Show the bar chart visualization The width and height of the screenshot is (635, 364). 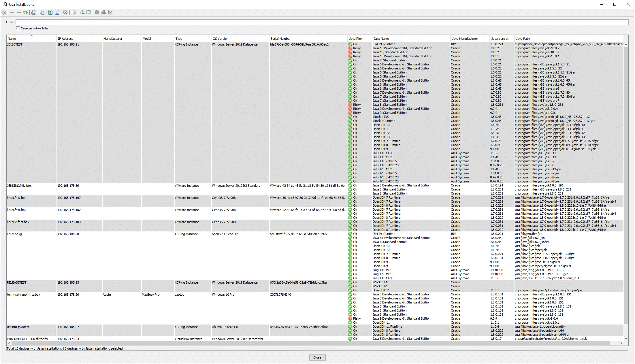103,12
